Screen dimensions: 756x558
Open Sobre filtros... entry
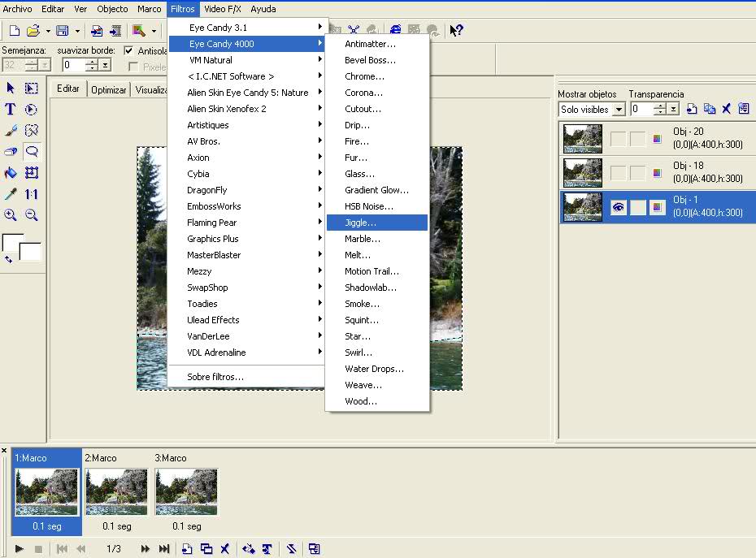[245, 377]
